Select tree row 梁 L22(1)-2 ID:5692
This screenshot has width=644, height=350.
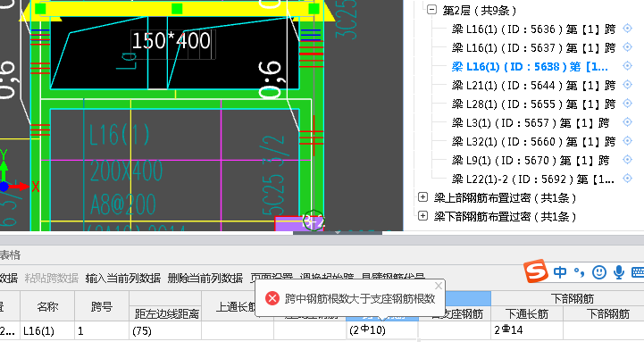tap(533, 179)
